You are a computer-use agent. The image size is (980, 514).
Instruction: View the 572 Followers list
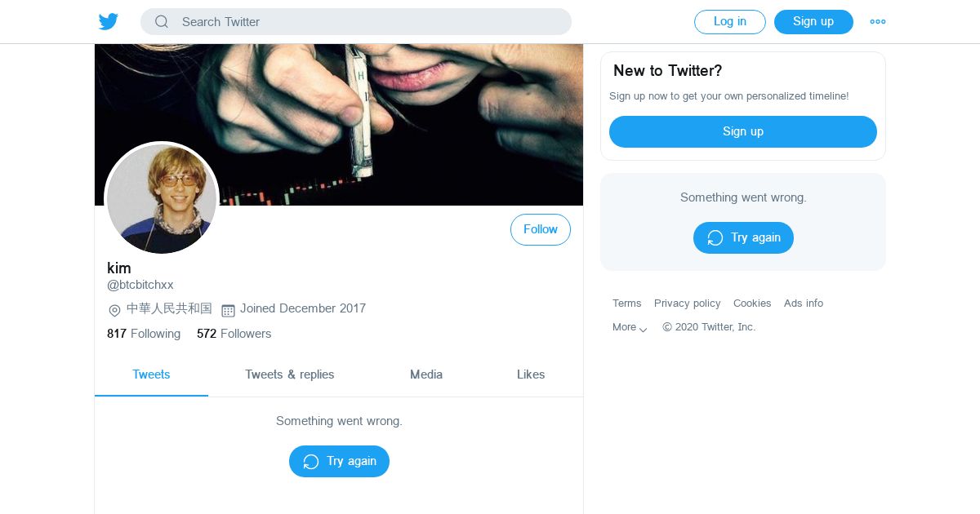tap(234, 334)
